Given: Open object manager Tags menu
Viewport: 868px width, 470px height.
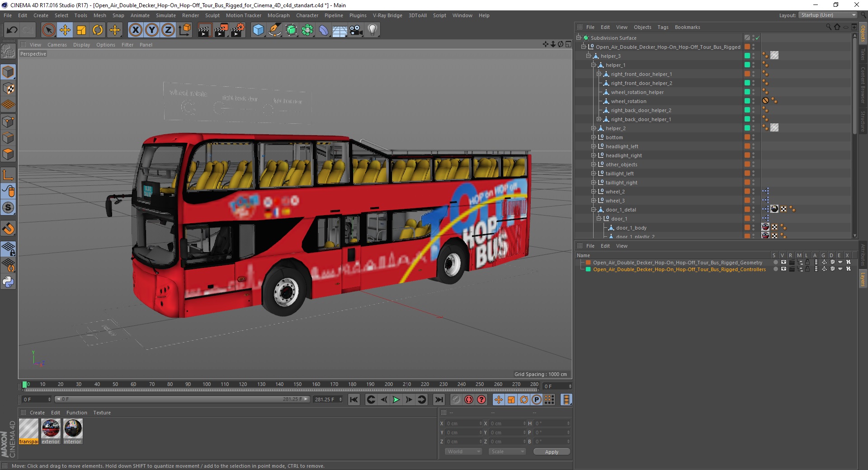Looking at the screenshot, I should 663,27.
